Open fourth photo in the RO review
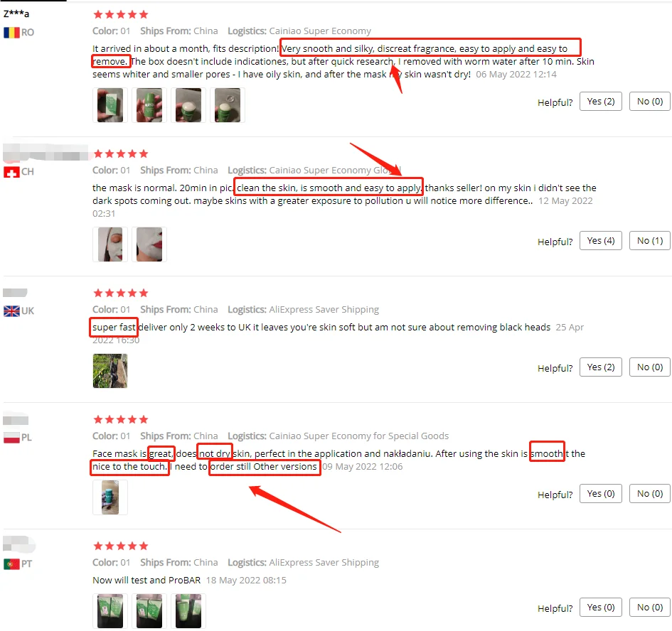Image resolution: width=672 pixels, height=631 pixels. pyautogui.click(x=227, y=105)
